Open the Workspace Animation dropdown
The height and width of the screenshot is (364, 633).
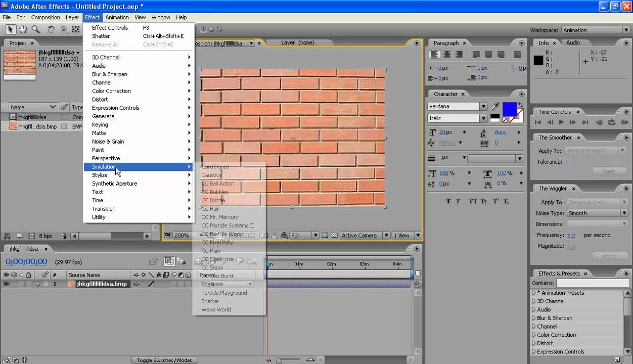click(x=596, y=30)
